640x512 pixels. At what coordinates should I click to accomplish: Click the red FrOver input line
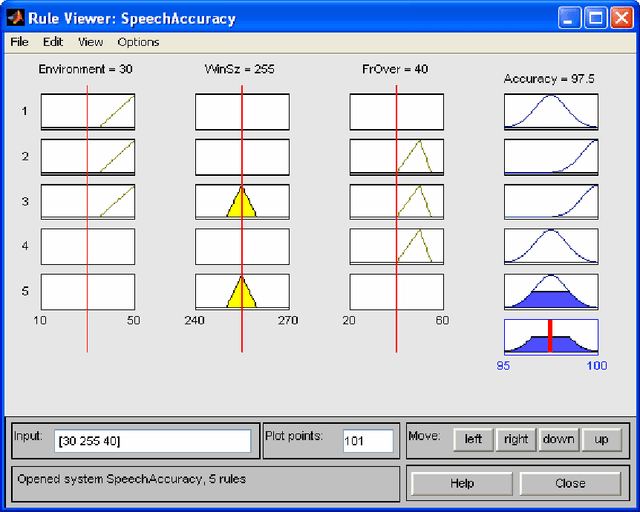396,218
